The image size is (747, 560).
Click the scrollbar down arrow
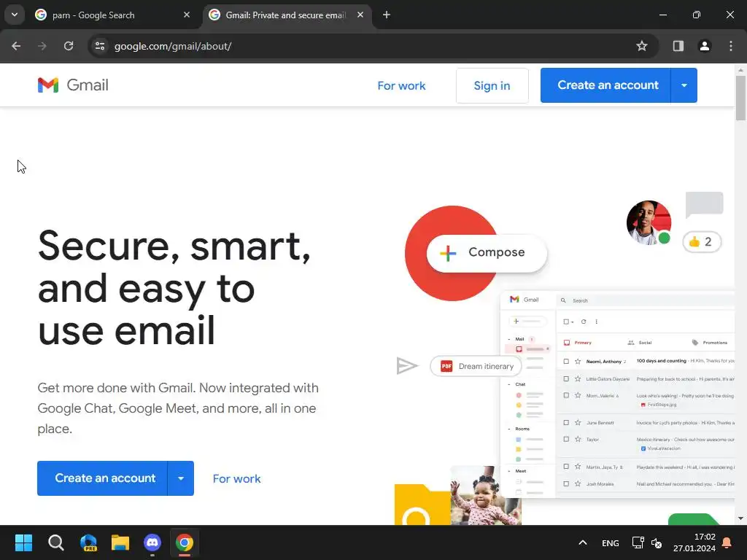pyautogui.click(x=740, y=518)
